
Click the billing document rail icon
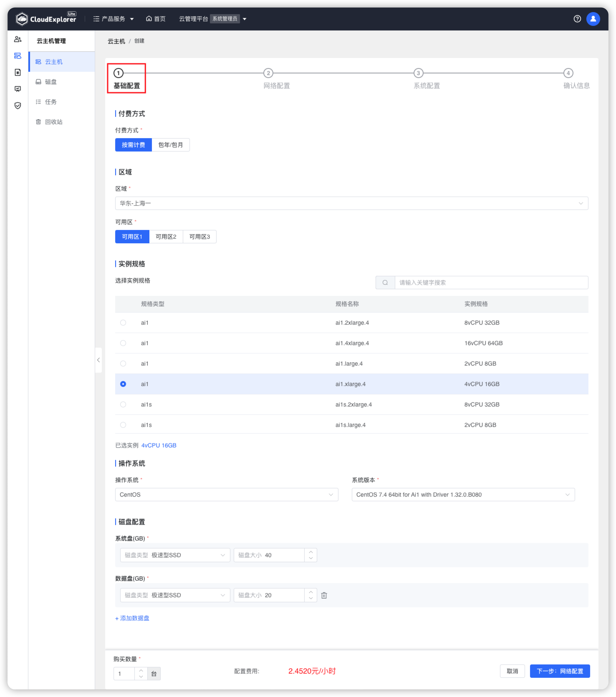click(18, 72)
